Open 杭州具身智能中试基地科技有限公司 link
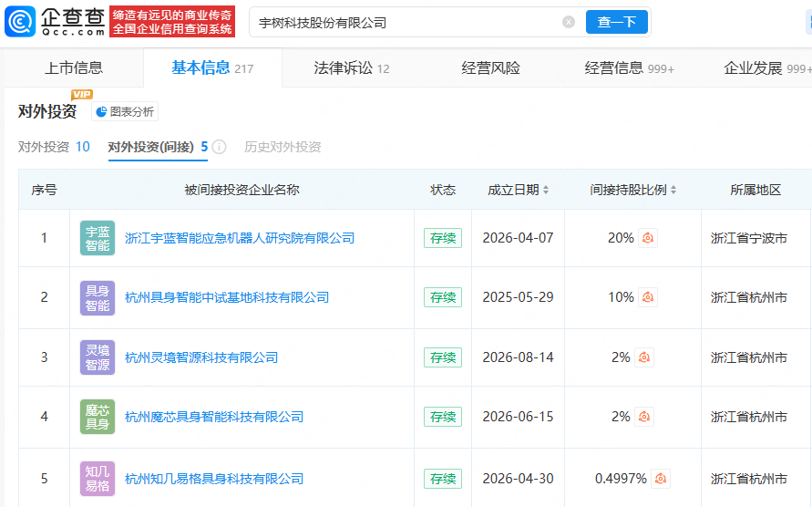The image size is (812, 507). pos(227,297)
